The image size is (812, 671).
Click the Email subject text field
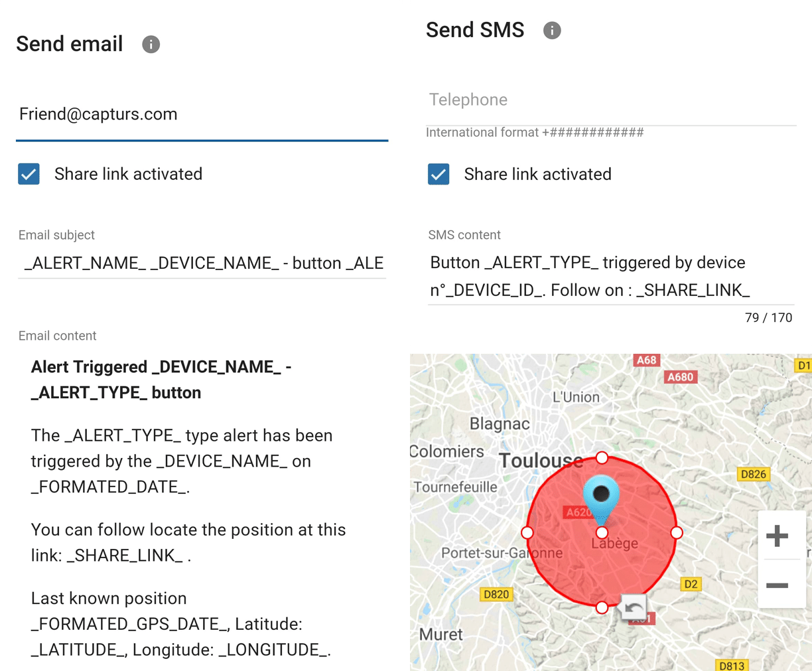click(202, 263)
